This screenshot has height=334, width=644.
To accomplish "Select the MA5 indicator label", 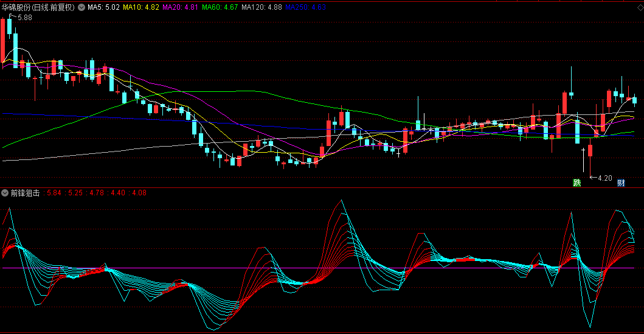I will (x=103, y=7).
